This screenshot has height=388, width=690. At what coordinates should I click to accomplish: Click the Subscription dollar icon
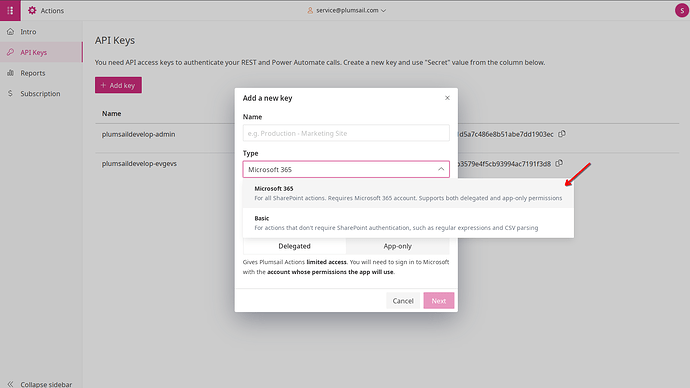11,93
